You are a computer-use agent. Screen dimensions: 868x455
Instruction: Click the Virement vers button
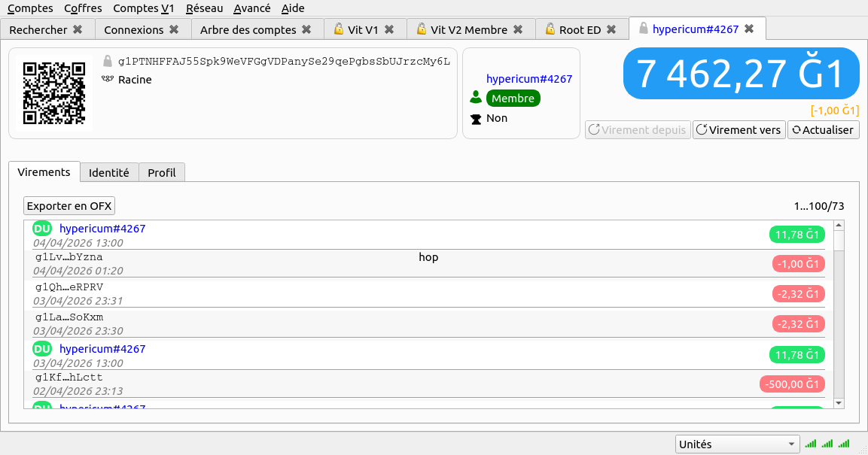point(739,129)
